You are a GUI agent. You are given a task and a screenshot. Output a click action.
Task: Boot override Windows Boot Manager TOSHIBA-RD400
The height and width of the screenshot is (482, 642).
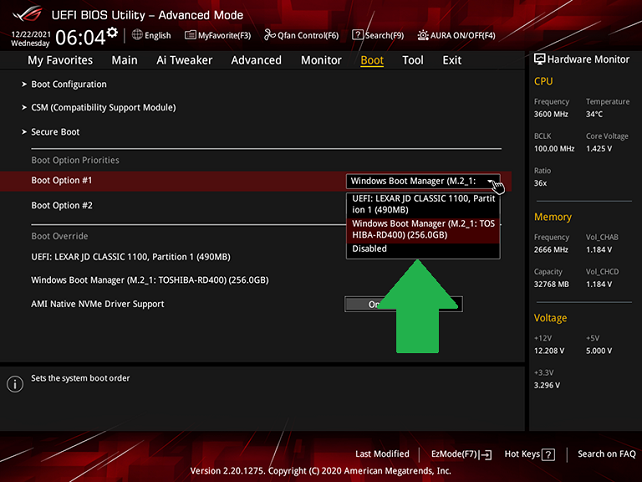coord(150,280)
